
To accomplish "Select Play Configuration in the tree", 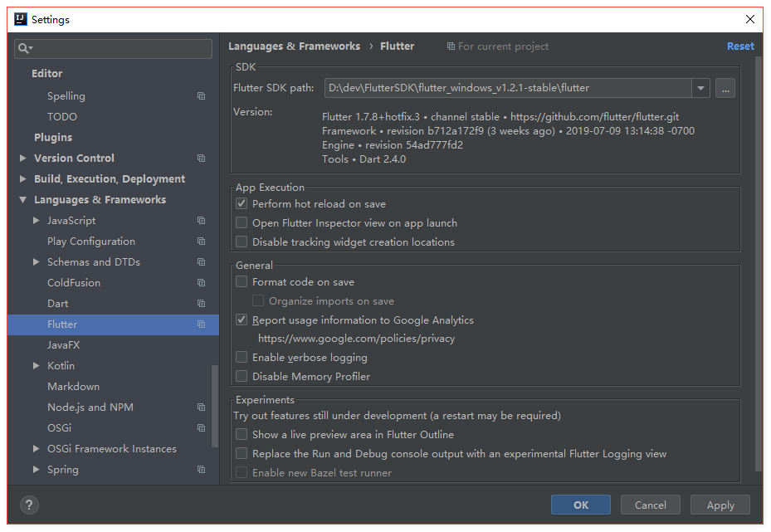I will pyautogui.click(x=91, y=242).
